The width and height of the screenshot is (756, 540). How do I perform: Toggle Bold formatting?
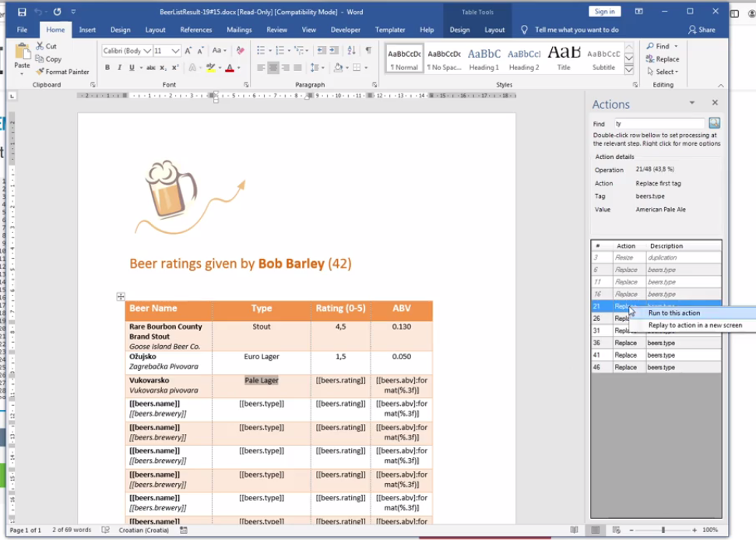coord(107,69)
